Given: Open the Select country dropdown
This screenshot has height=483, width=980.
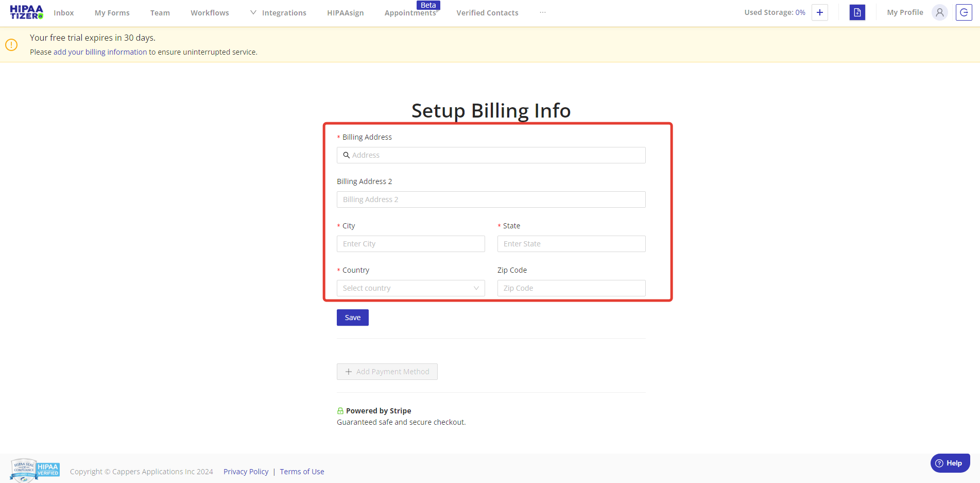Looking at the screenshot, I should coord(410,288).
